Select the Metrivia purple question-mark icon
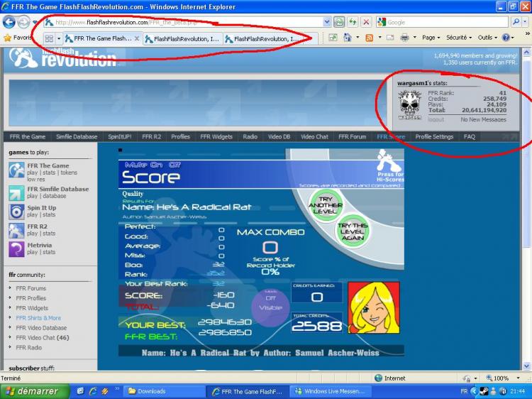 pyautogui.click(x=16, y=248)
